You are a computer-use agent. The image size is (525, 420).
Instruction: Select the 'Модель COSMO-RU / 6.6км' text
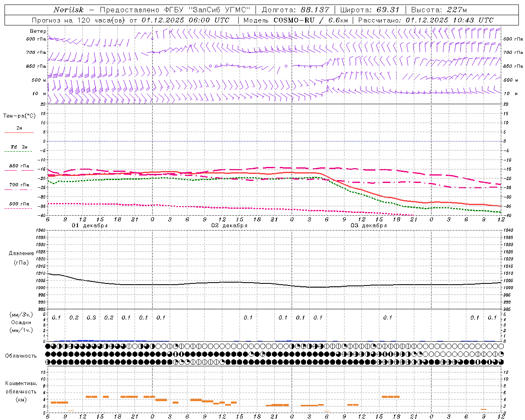tap(296, 20)
